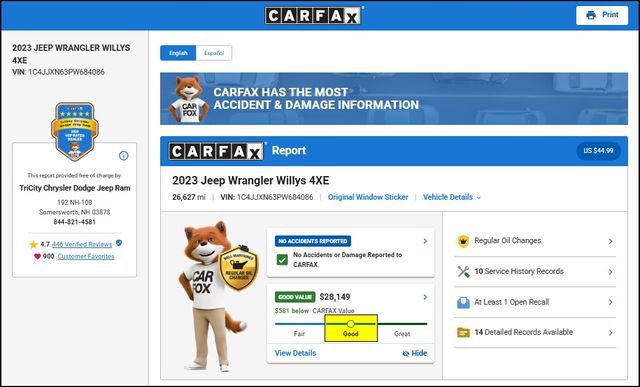This screenshot has width=640, height=387.
Task: Click View Details link
Action: 295,353
